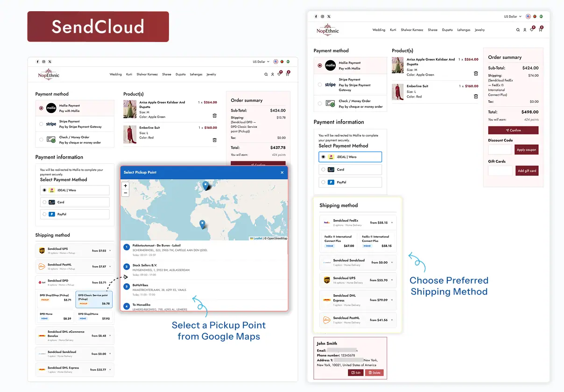Delete Emberline Suit product in right screenshot

(x=476, y=97)
